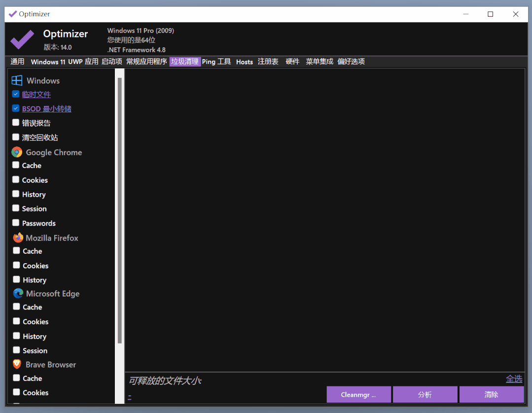Check the 清空回收站 option
The image size is (532, 413).
pyautogui.click(x=16, y=137)
